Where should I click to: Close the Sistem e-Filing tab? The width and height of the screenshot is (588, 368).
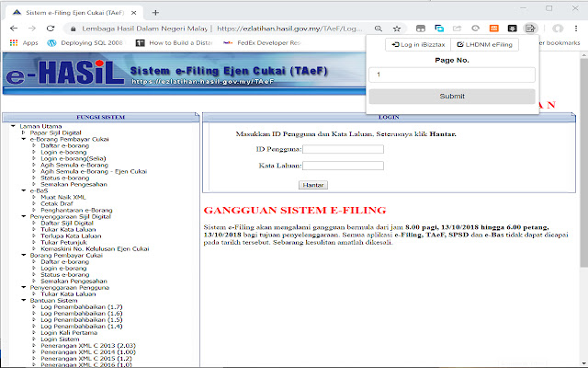tap(133, 13)
